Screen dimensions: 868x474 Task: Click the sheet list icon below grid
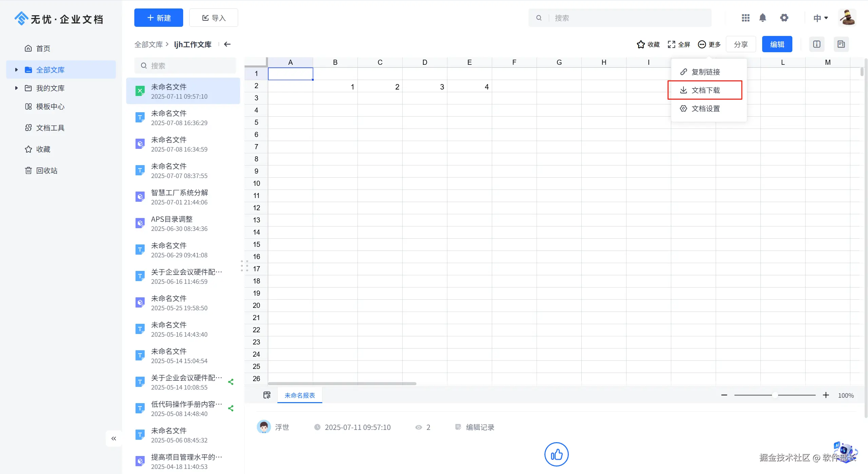point(267,395)
